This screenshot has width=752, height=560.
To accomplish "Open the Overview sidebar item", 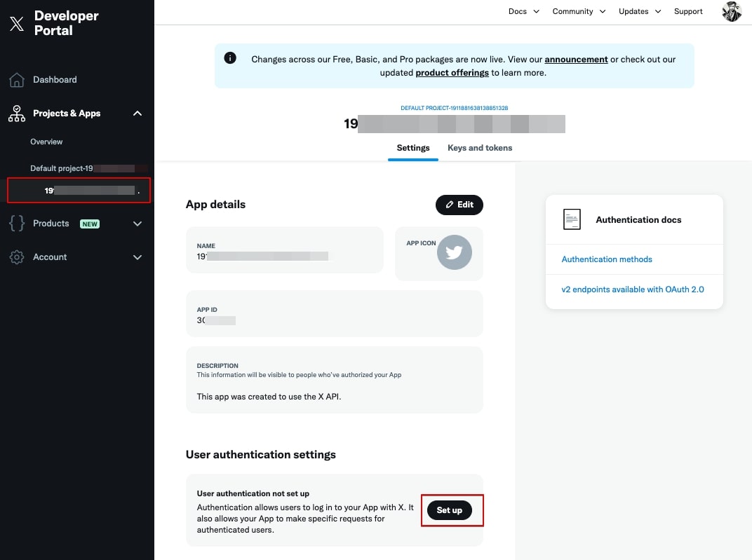I will click(46, 142).
